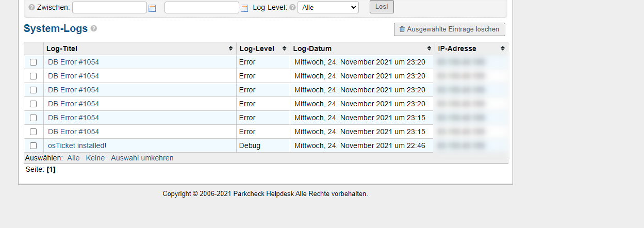Viewport: 644px width, 228px height.
Task: Invert selection with Auswahl umkehren
Action: pos(142,158)
